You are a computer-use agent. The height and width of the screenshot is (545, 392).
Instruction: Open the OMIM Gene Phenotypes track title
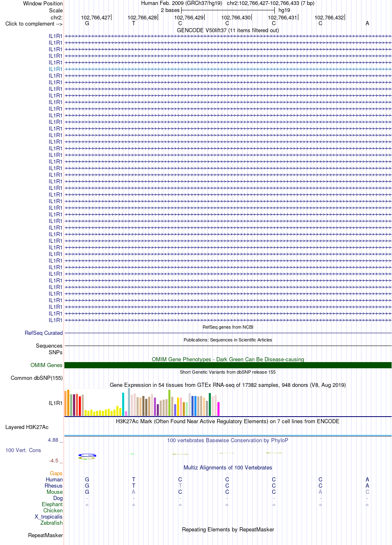pyautogui.click(x=228, y=359)
